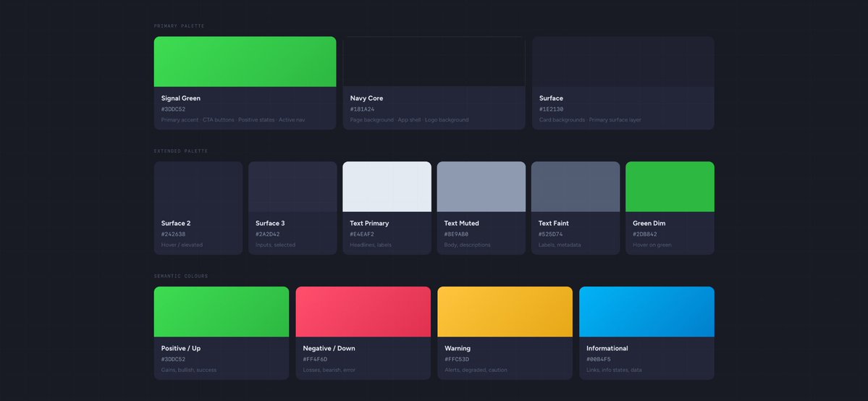Click "Alerts, degraded, caution" description
This screenshot has height=401, width=868.
pos(476,370)
